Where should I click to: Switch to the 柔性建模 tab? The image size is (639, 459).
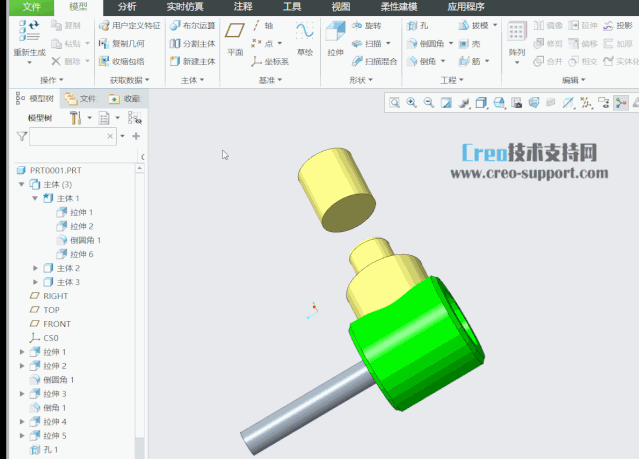click(x=399, y=7)
